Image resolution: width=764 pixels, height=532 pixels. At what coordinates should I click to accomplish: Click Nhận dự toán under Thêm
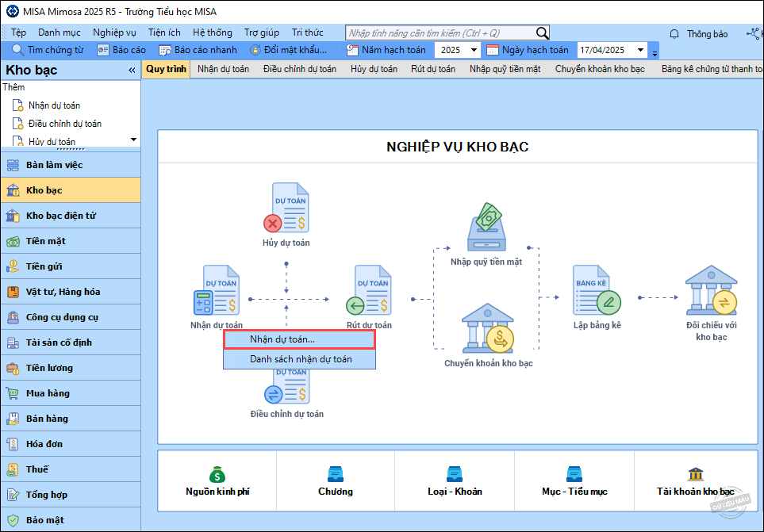coord(54,105)
